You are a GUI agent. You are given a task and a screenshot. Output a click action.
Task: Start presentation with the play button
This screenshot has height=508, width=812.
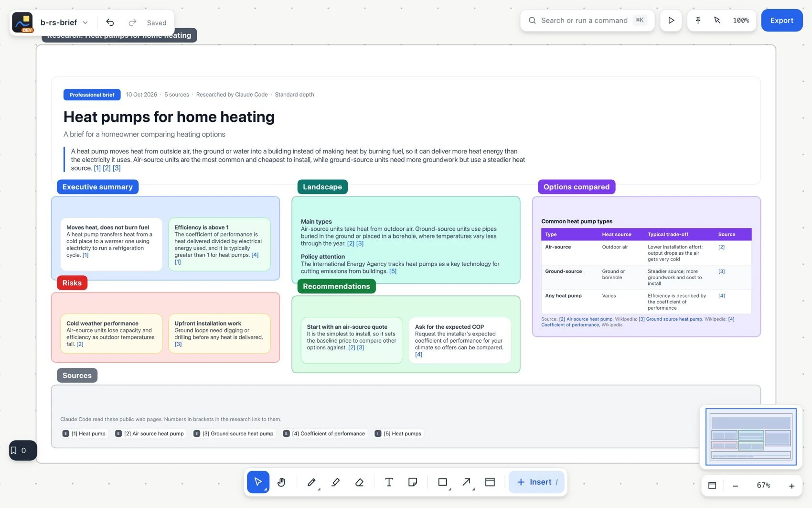pyautogui.click(x=671, y=21)
